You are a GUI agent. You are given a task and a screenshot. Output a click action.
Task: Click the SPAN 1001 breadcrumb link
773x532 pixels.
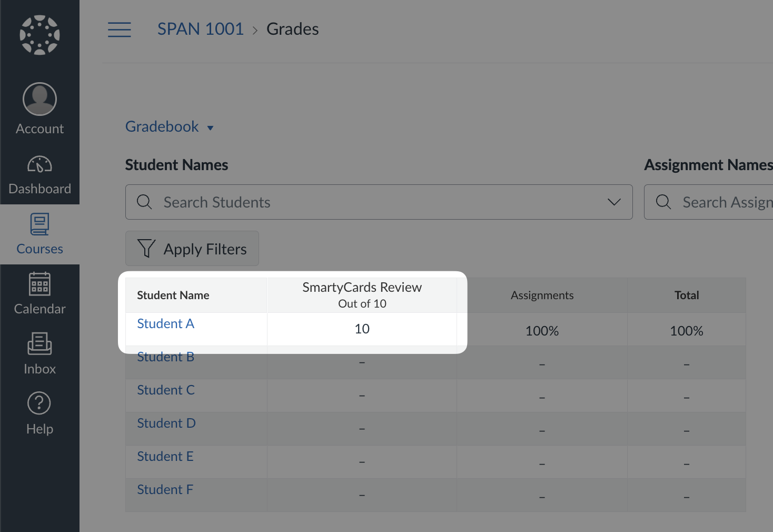(x=201, y=29)
